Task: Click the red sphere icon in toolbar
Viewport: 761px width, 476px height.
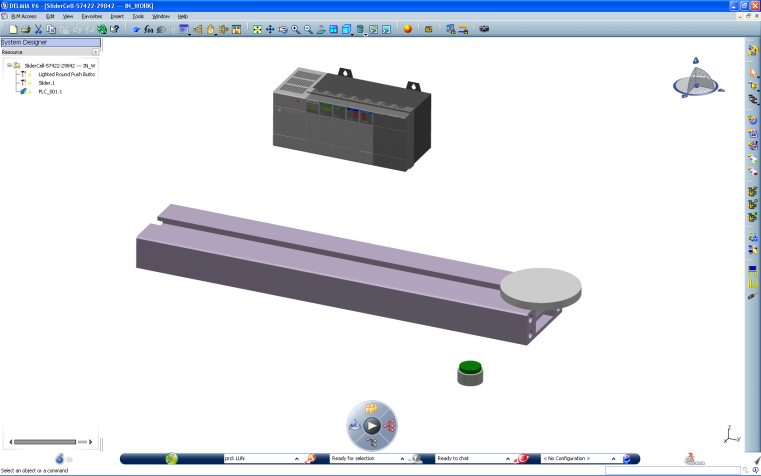Action: click(x=408, y=30)
